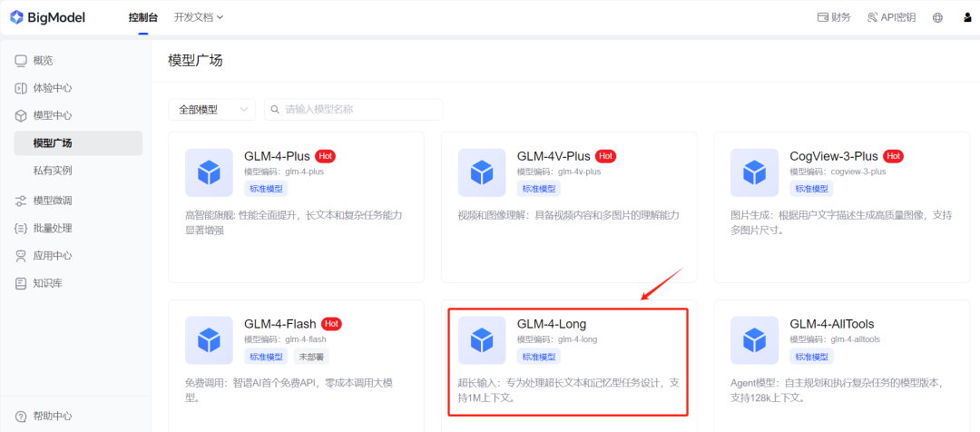Open the CogView-3-Plus model title
This screenshot has width=980, height=432.
pyautogui.click(x=834, y=156)
